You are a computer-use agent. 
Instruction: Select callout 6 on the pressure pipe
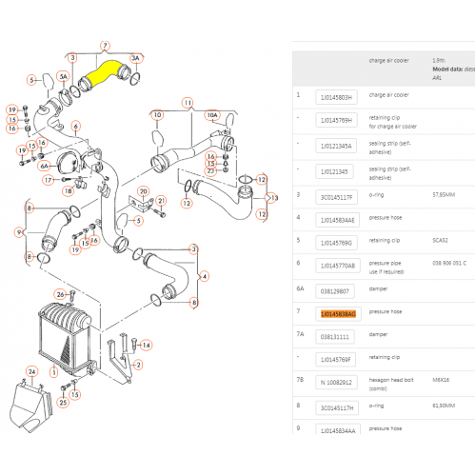coord(75,126)
